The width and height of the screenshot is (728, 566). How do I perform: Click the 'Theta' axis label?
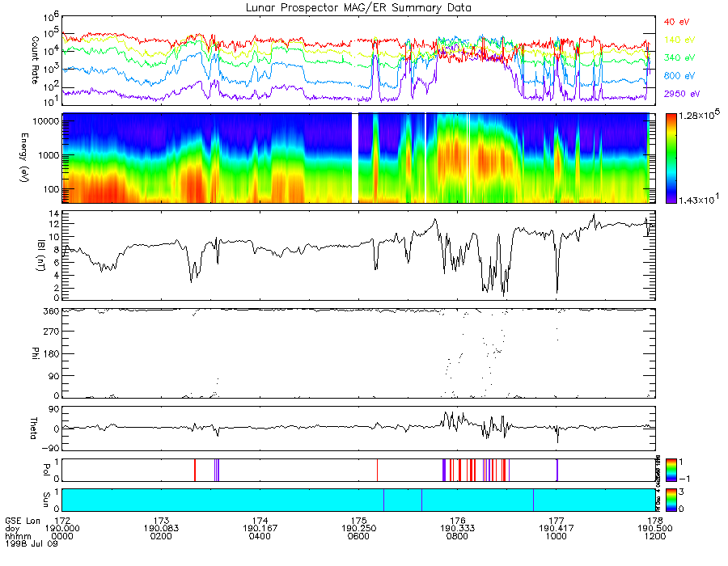[33, 429]
